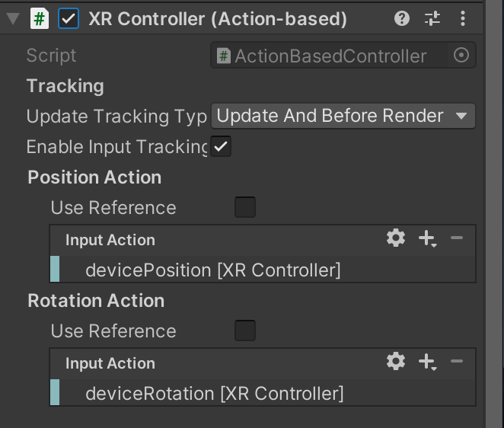Open Rotation Action input action gear settings
The height and width of the screenshot is (428, 504).
coord(396,361)
